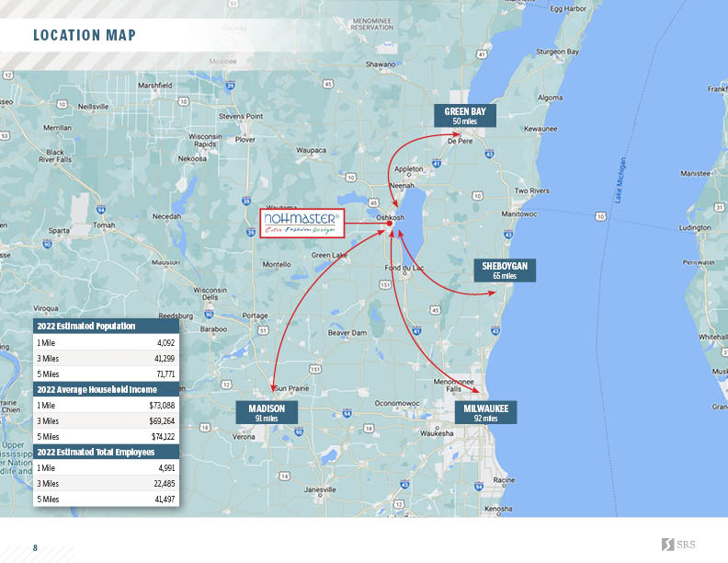Image resolution: width=728 pixels, height=563 pixels.
Task: Click the Marshfield city label
Action: [x=155, y=86]
